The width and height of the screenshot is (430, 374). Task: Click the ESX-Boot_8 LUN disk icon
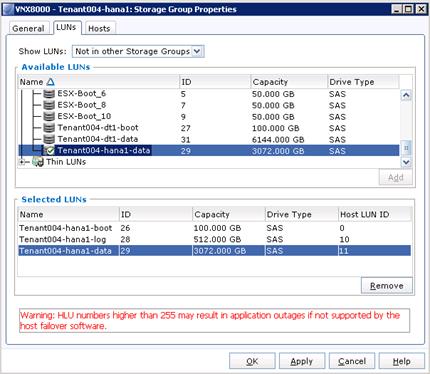pyautogui.click(x=49, y=105)
